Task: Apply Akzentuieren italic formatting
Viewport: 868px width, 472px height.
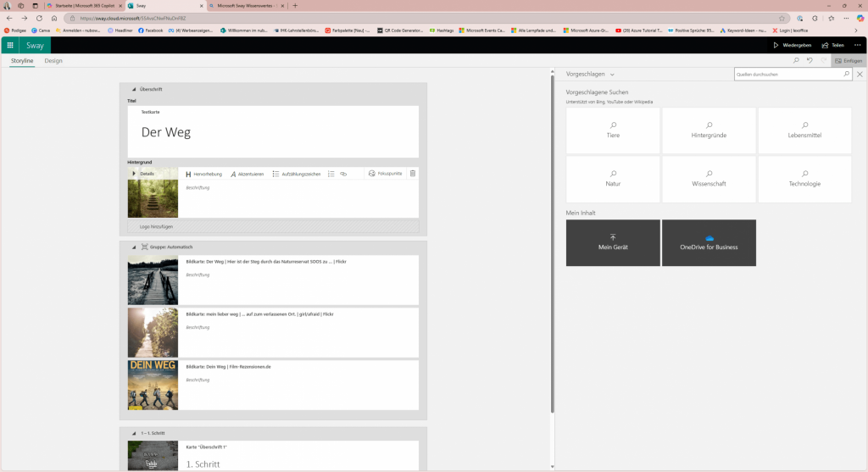Action: coord(247,174)
